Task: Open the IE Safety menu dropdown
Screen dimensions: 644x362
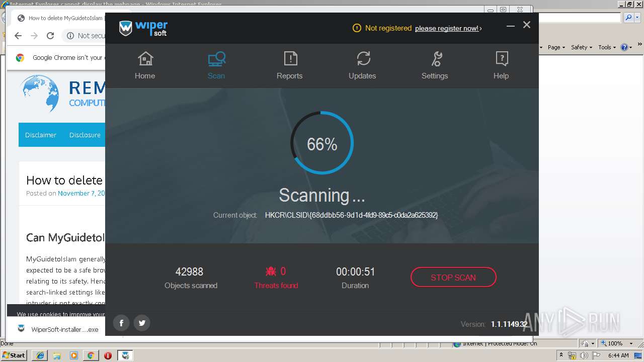Action: 582,47
